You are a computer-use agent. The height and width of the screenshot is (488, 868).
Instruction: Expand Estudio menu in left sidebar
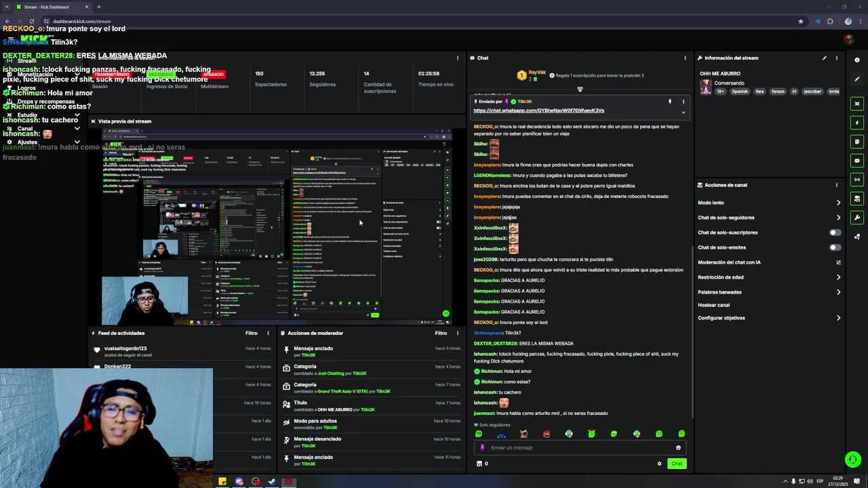pos(77,115)
